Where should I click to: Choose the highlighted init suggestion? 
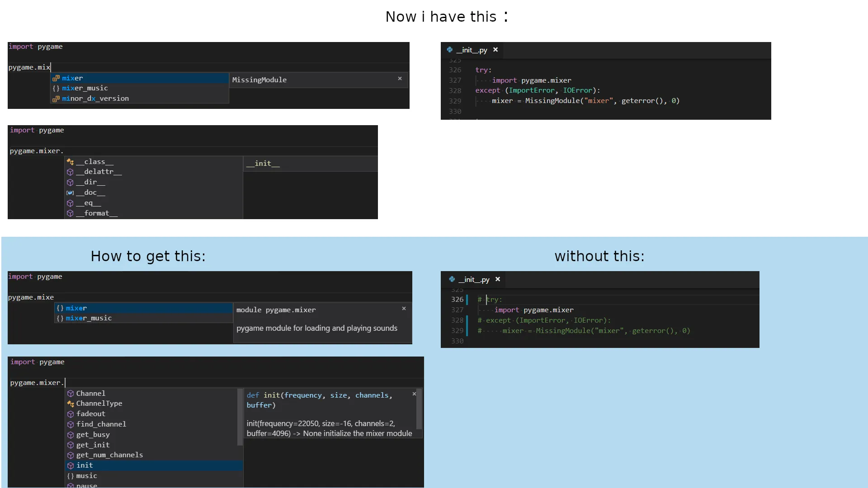85,465
